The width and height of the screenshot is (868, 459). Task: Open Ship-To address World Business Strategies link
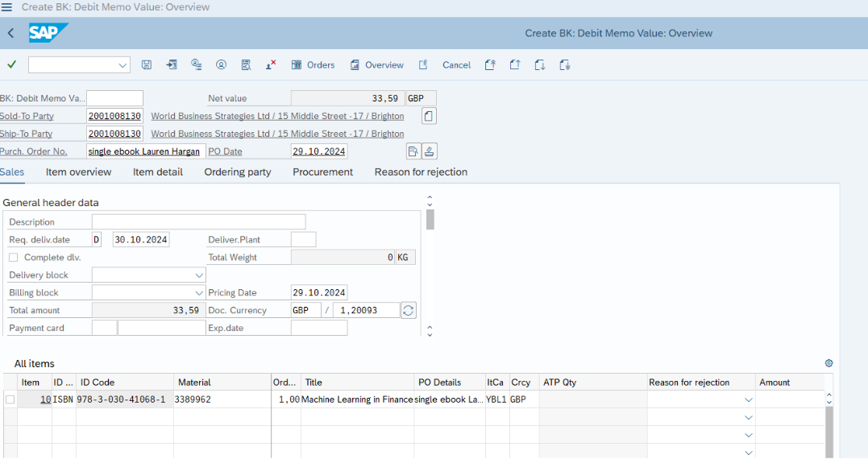(277, 134)
